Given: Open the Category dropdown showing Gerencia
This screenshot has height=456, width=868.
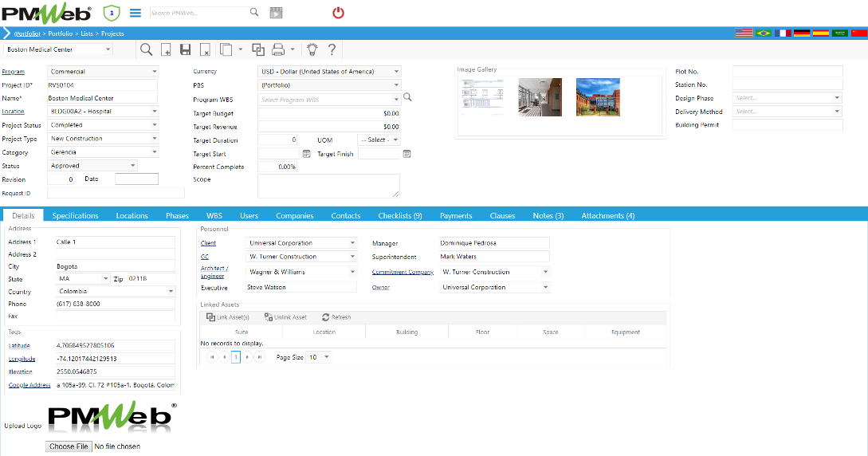Looking at the screenshot, I should tap(103, 152).
